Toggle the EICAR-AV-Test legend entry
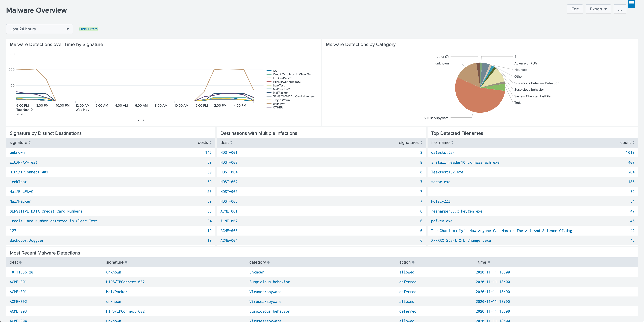The width and height of the screenshot is (644, 322). tap(282, 78)
